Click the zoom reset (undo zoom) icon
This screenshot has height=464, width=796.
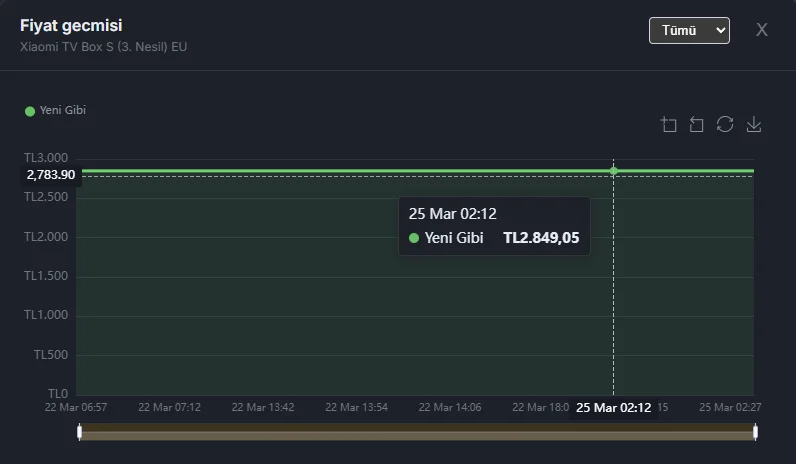(697, 124)
